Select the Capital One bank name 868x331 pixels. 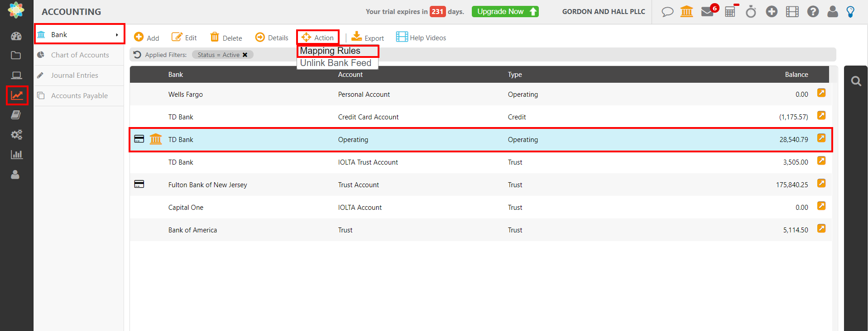click(x=186, y=208)
